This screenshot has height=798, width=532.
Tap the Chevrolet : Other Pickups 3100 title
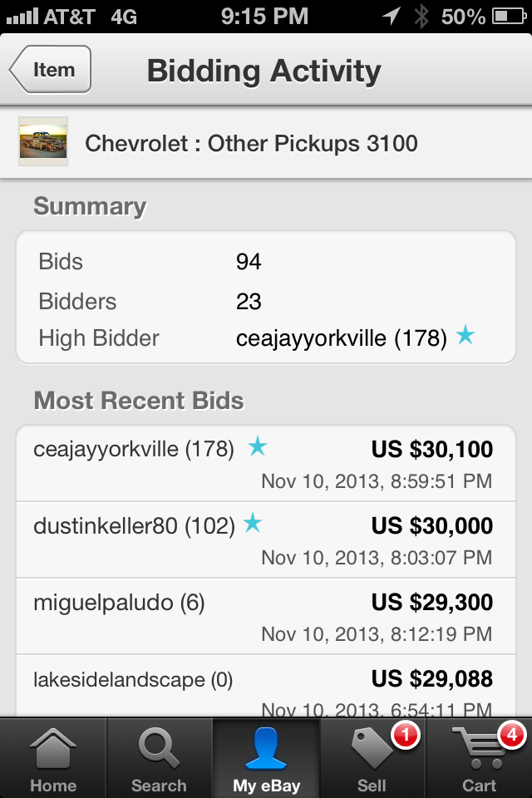click(252, 144)
